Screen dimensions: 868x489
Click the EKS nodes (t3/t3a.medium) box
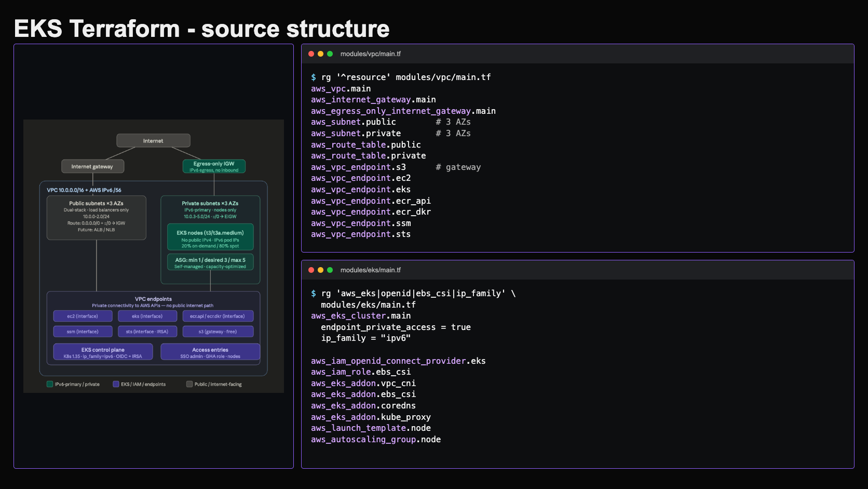[210, 237]
